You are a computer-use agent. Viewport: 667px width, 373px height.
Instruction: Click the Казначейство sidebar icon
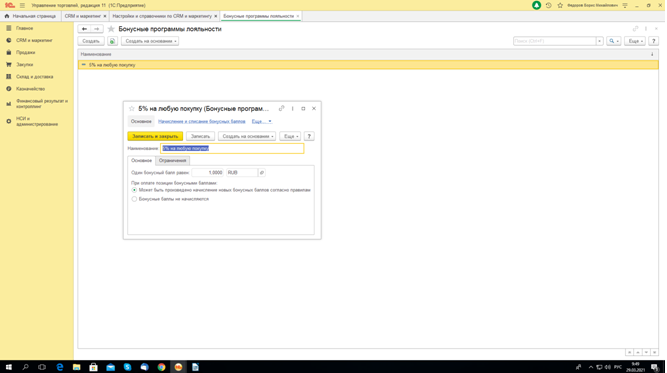[9, 88]
